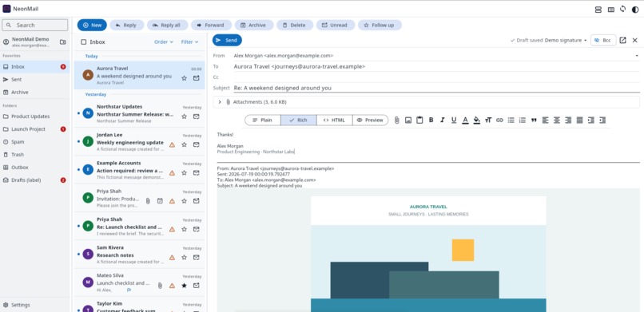Open compose draft in a new window

point(622,40)
